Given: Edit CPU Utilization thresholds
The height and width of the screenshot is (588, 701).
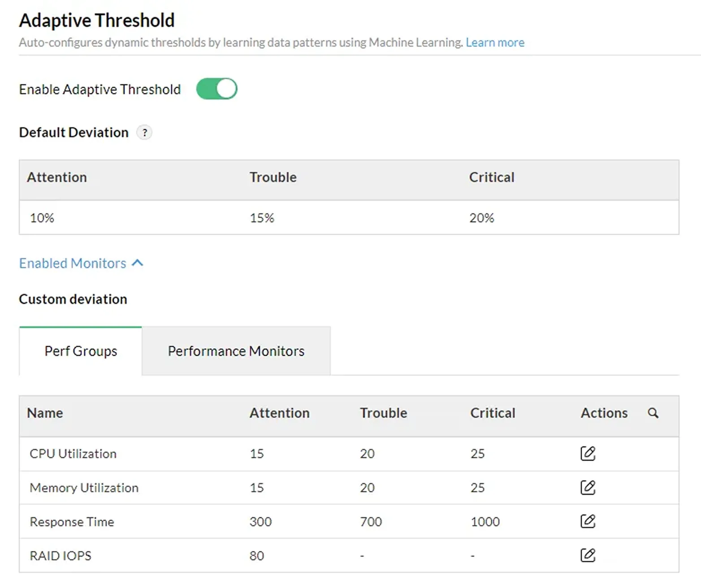Looking at the screenshot, I should (588, 454).
